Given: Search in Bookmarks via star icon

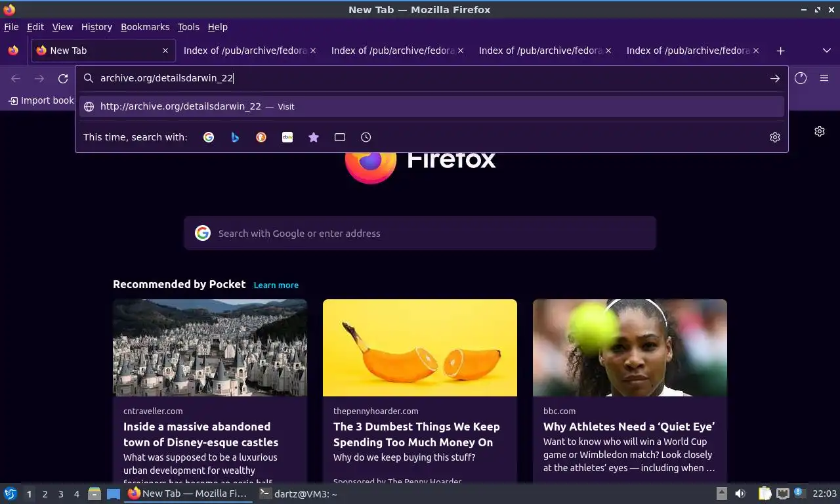Looking at the screenshot, I should [x=314, y=137].
